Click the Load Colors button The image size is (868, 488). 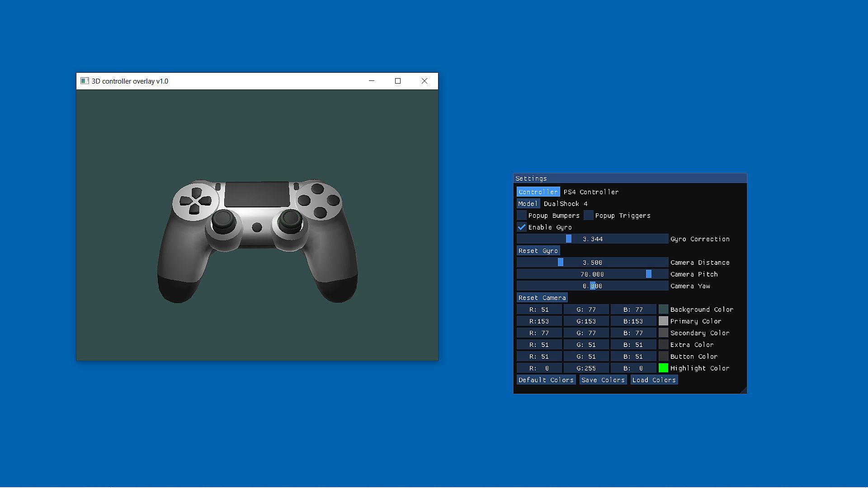coord(654,380)
